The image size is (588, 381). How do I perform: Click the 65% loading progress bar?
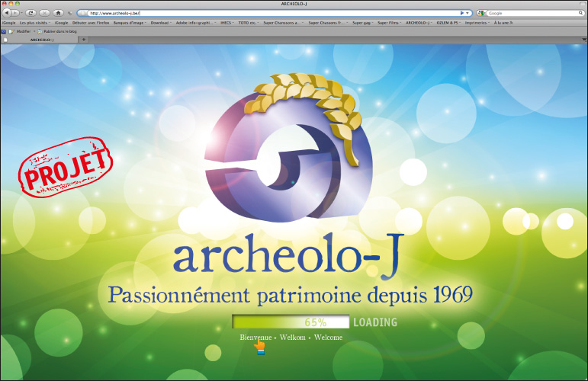pos(291,322)
